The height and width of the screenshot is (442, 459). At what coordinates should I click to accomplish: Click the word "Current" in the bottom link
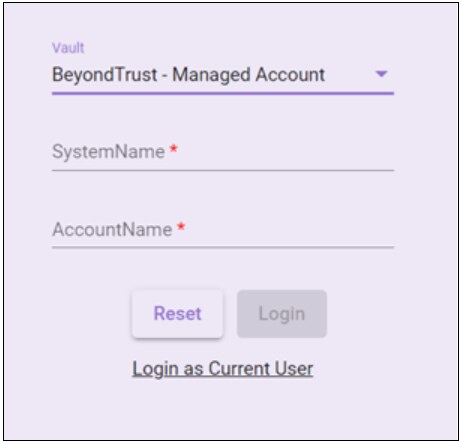[x=239, y=369]
